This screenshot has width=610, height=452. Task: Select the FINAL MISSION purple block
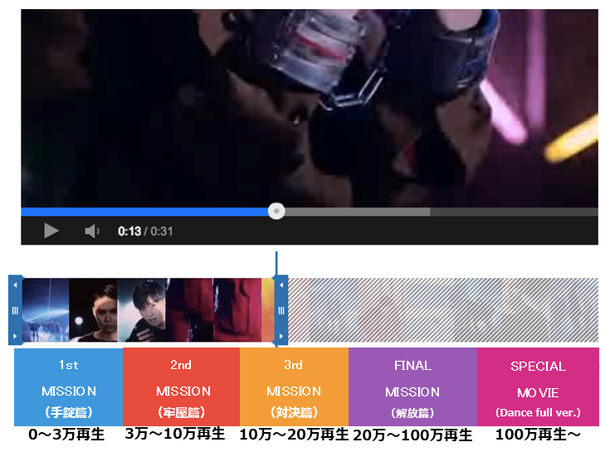coord(413,387)
